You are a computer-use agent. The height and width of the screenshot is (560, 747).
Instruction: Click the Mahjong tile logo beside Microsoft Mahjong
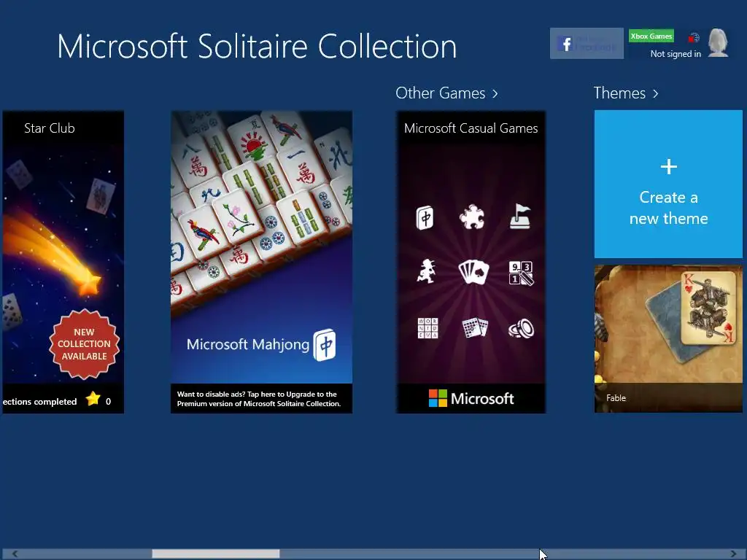(x=325, y=345)
